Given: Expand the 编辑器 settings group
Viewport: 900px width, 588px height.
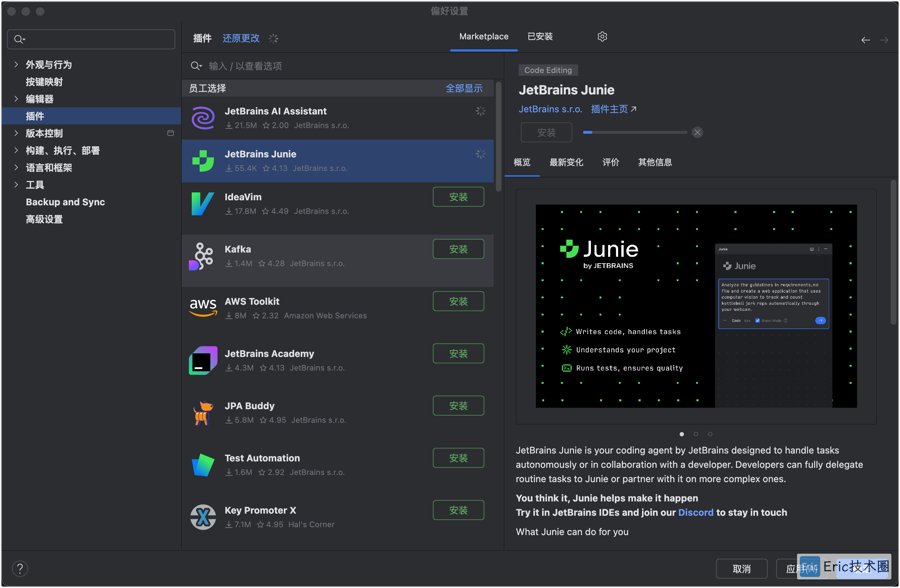Looking at the screenshot, I should click(16, 99).
